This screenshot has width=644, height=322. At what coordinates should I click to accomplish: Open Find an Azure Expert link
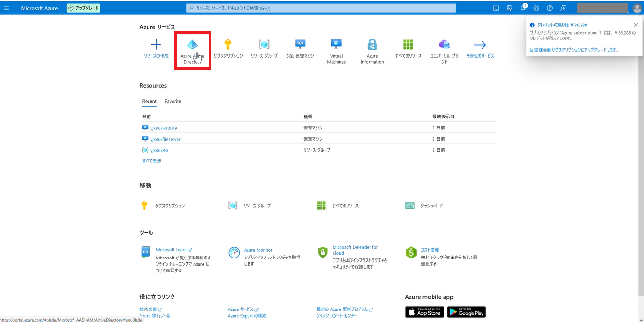tap(247, 316)
